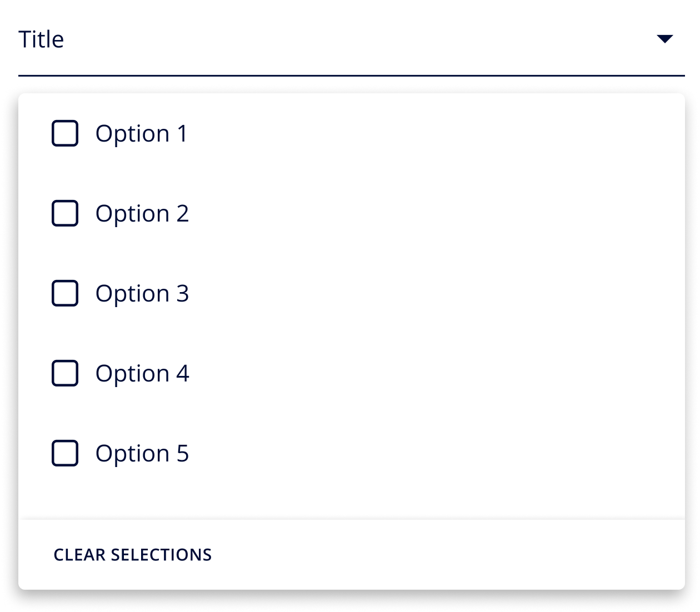Click empty space in Option 1 row
700x612 pixels.
coord(433,133)
